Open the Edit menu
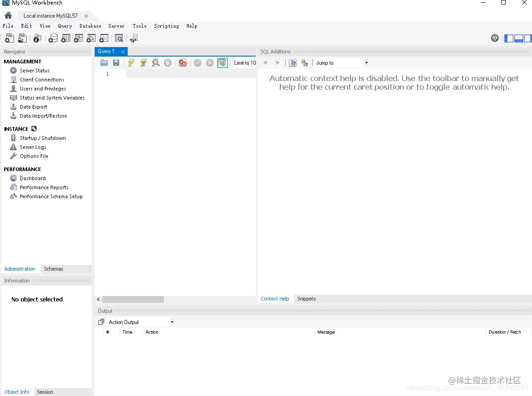This screenshot has width=532, height=396. tap(26, 26)
